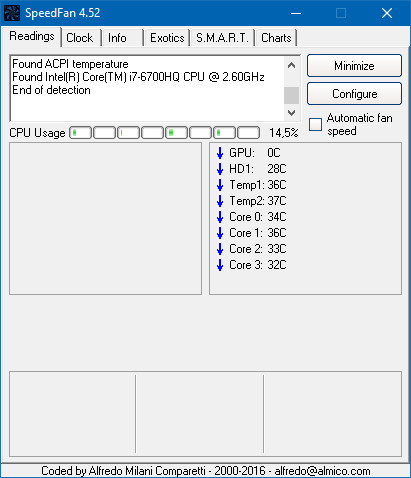The image size is (411, 478).
Task: Click the Core 0 down arrow icon
Action: click(220, 217)
